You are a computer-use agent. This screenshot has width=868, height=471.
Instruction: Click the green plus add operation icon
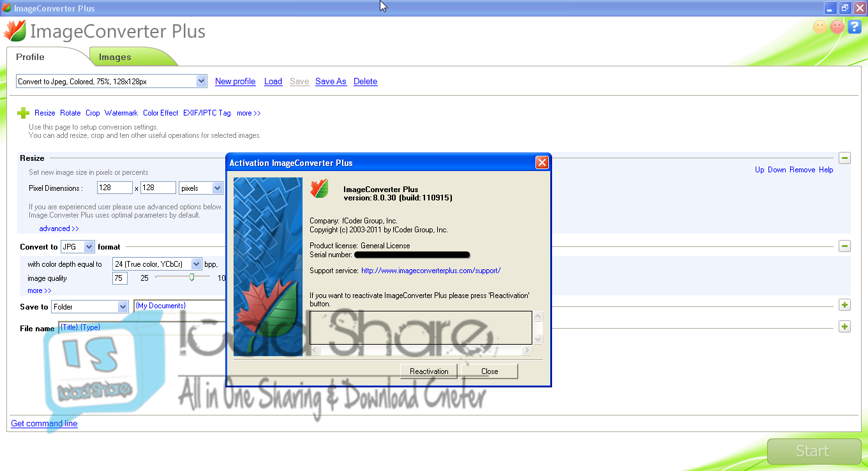[23, 113]
